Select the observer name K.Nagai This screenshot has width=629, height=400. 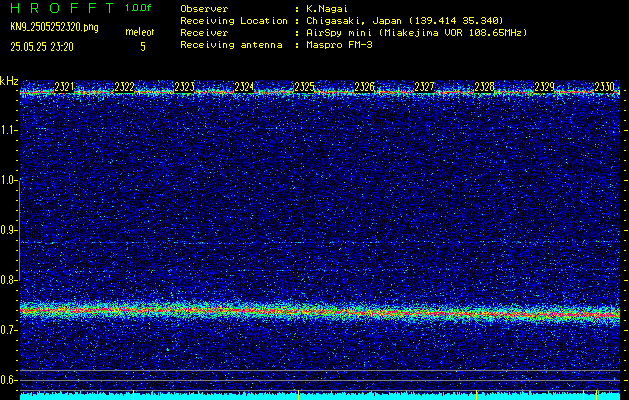[327, 8]
